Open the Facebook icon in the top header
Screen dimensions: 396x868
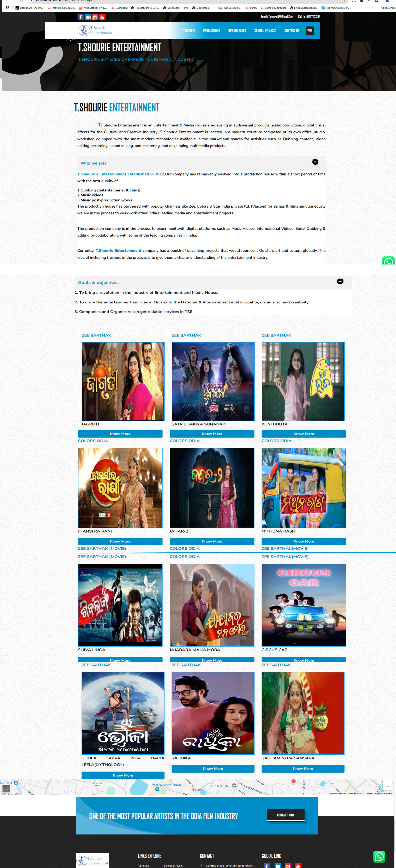(81, 17)
